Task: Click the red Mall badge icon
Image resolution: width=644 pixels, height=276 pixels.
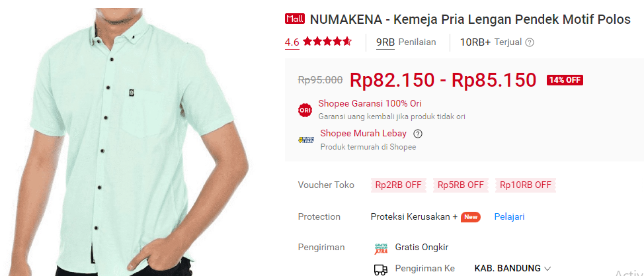Action: (x=295, y=19)
